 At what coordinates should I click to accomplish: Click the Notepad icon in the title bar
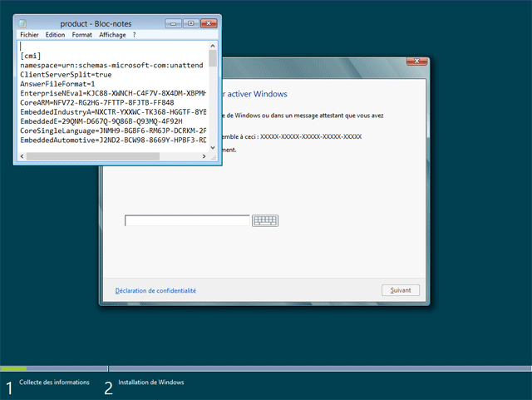22,23
